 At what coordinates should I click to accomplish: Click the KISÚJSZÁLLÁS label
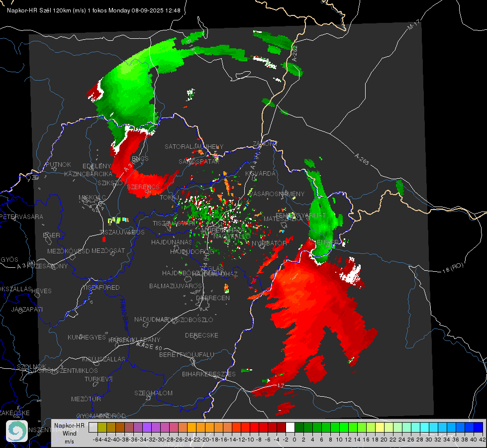103,359
